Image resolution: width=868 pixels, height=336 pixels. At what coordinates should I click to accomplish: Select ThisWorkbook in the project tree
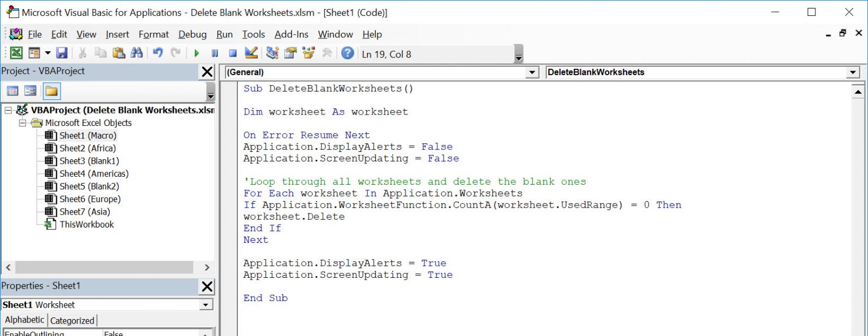pos(88,224)
